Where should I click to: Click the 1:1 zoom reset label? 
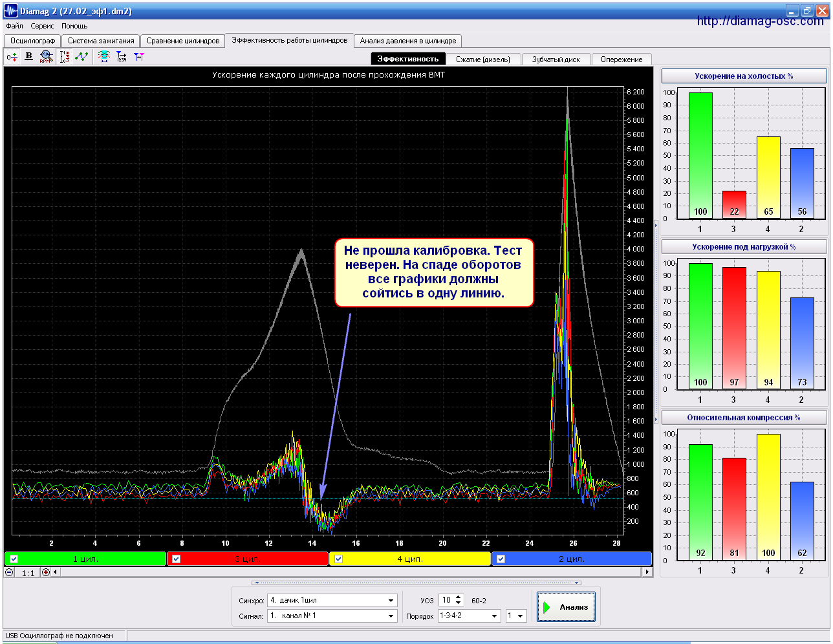tap(28, 573)
